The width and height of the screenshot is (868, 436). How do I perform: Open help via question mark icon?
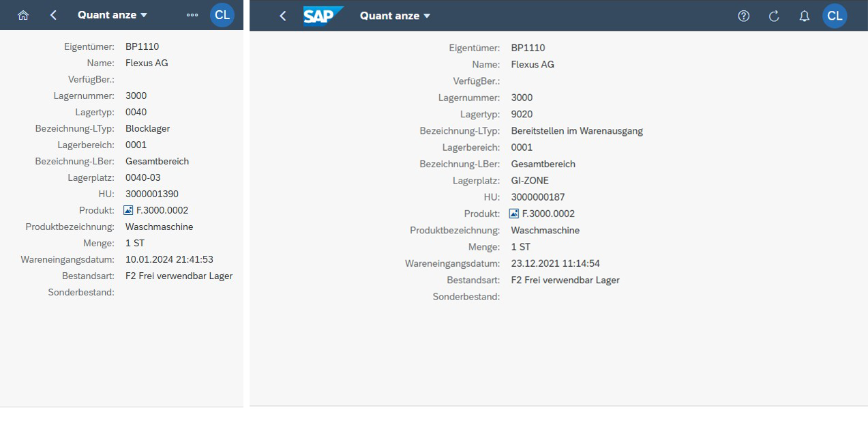click(x=744, y=16)
